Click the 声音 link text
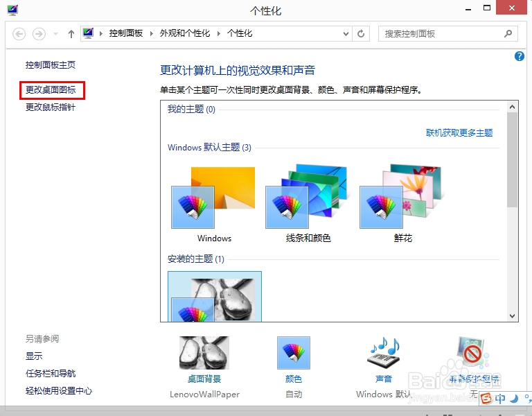This screenshot has width=532, height=416. point(384,379)
